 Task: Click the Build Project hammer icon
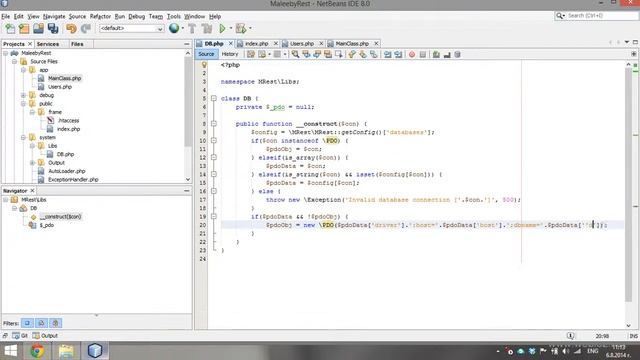pos(192,29)
